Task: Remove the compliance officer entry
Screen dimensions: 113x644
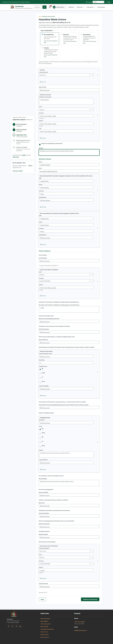Action: click(x=98, y=228)
